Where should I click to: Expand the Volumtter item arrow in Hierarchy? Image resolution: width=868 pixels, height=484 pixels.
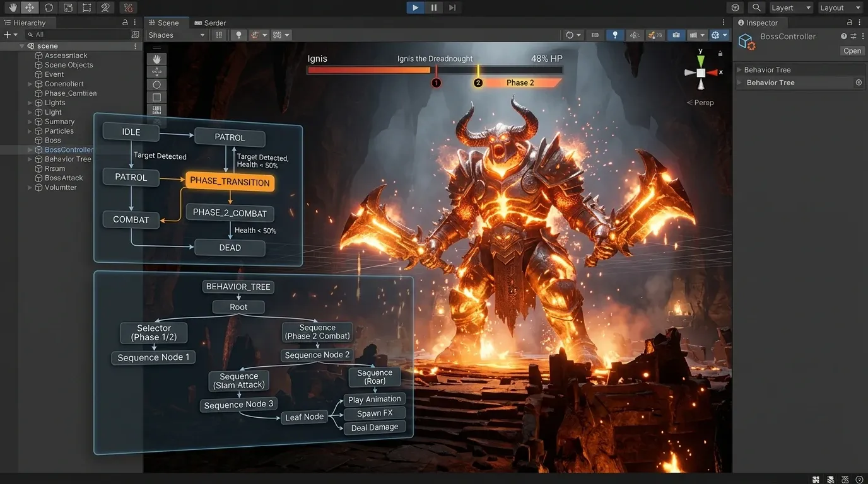pos(30,188)
